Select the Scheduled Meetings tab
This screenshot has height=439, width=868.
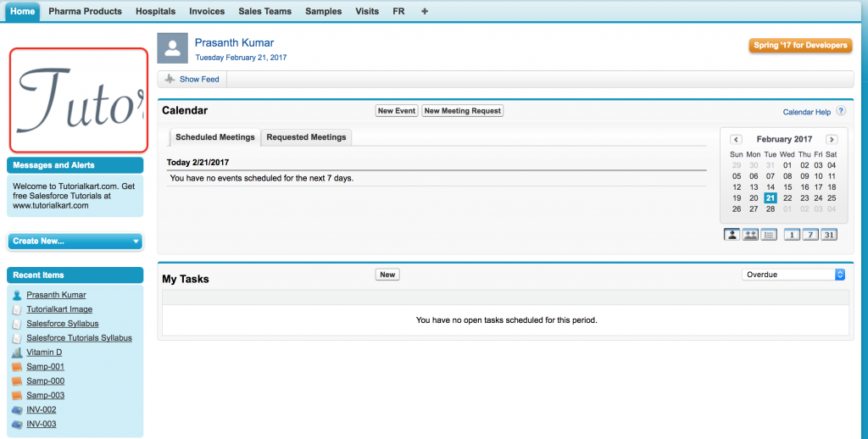point(215,137)
